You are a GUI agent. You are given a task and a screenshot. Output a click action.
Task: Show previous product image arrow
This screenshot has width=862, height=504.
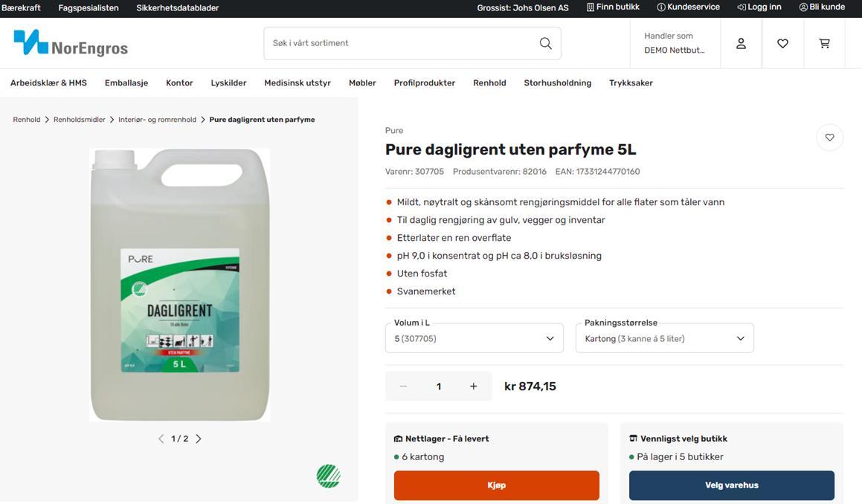161,439
